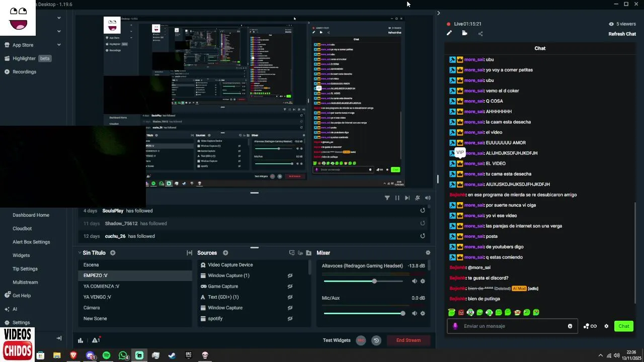
Task: Click Test Widgets
Action: pos(337,340)
